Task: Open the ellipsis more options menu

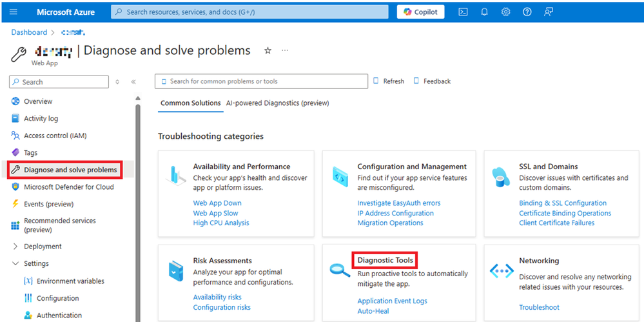Action: click(285, 50)
